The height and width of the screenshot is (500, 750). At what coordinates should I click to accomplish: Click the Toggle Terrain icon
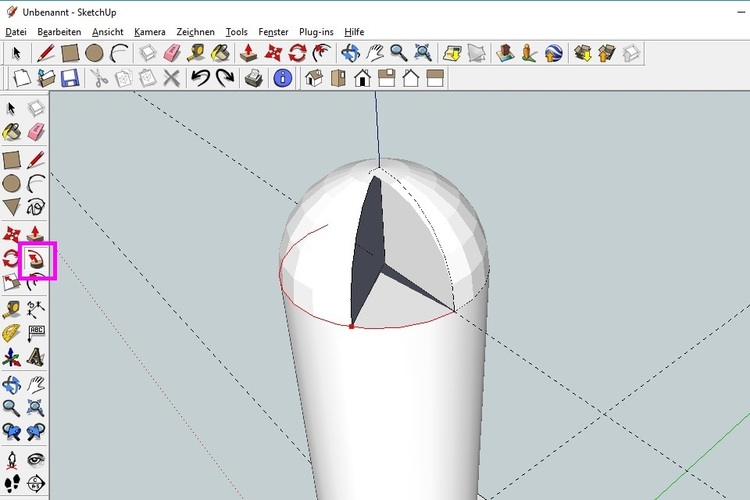point(476,53)
